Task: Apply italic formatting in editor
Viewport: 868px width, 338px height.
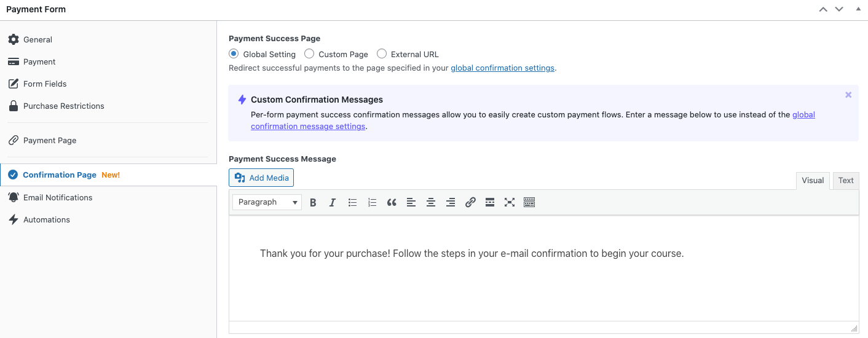Action: click(333, 202)
